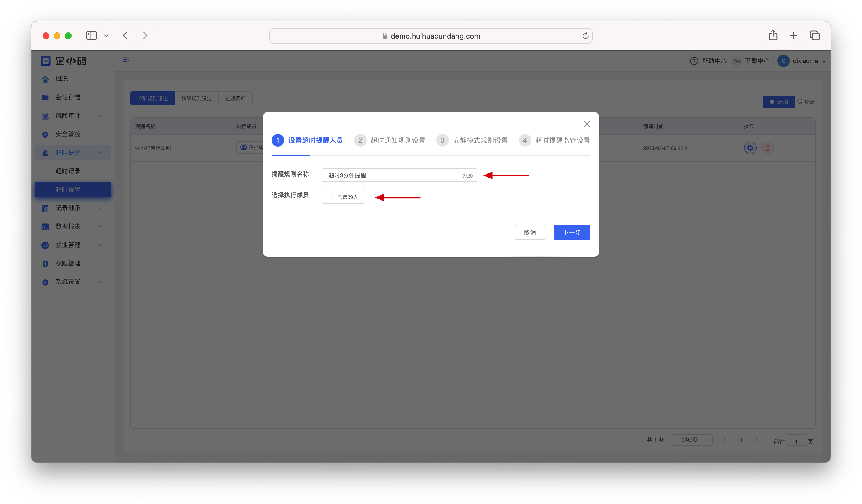This screenshot has width=862, height=504.
Task: Click the 企小码 logo icon
Action: (x=46, y=61)
